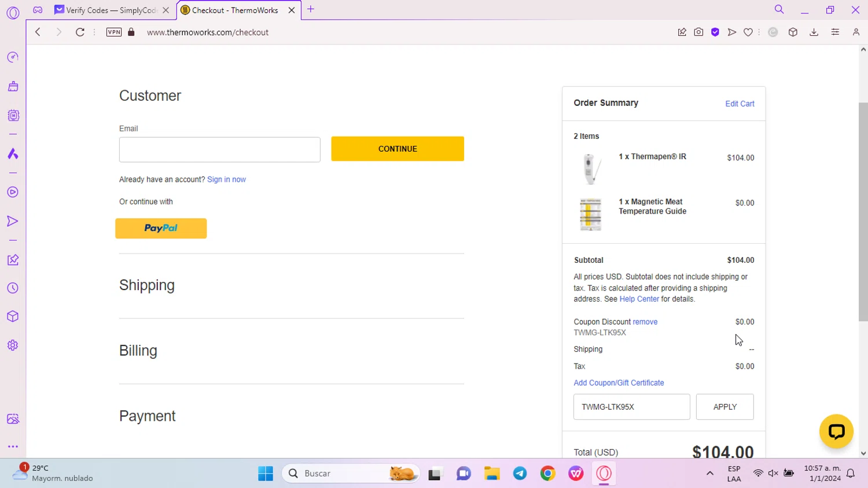
Task: Open History clock icon in sidebar
Action: click(13, 288)
